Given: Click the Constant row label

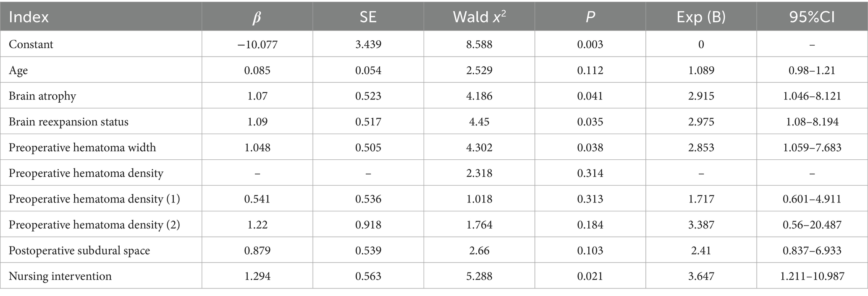Looking at the screenshot, I should point(31,44).
